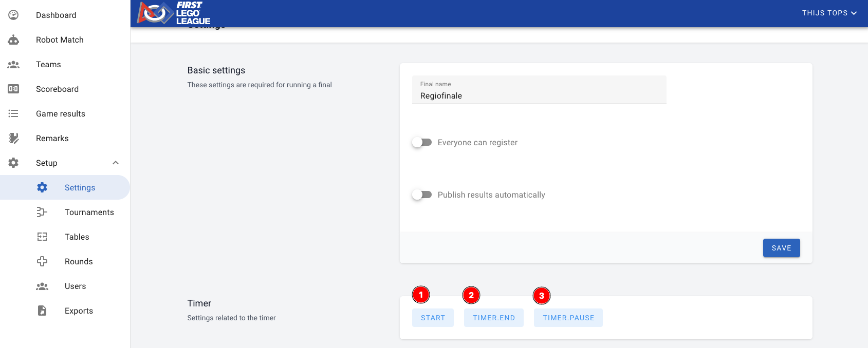Click the FIRST LEGO League logo
The height and width of the screenshot is (348, 868).
click(x=174, y=13)
